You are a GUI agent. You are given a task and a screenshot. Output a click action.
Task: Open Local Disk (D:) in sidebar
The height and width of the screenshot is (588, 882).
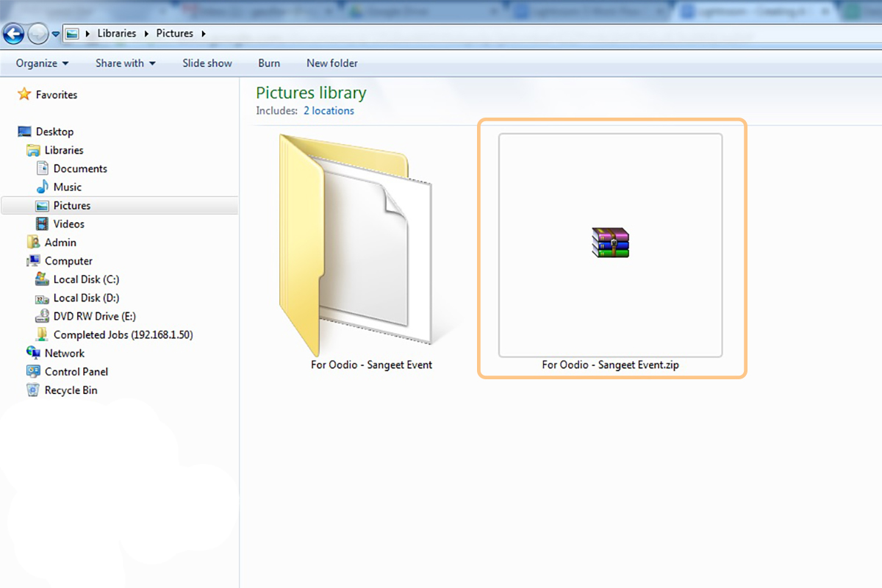pyautogui.click(x=86, y=298)
